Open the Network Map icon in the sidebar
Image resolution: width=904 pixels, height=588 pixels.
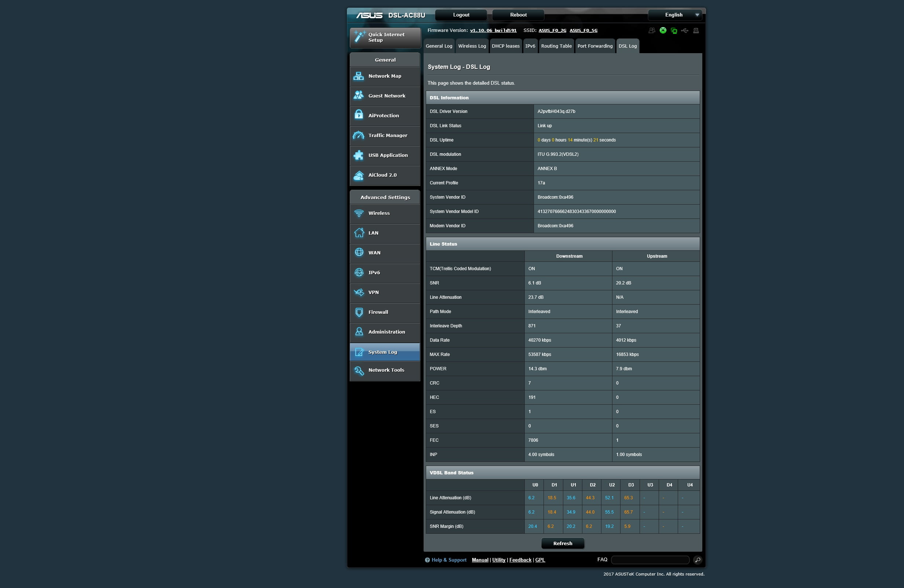(x=359, y=76)
